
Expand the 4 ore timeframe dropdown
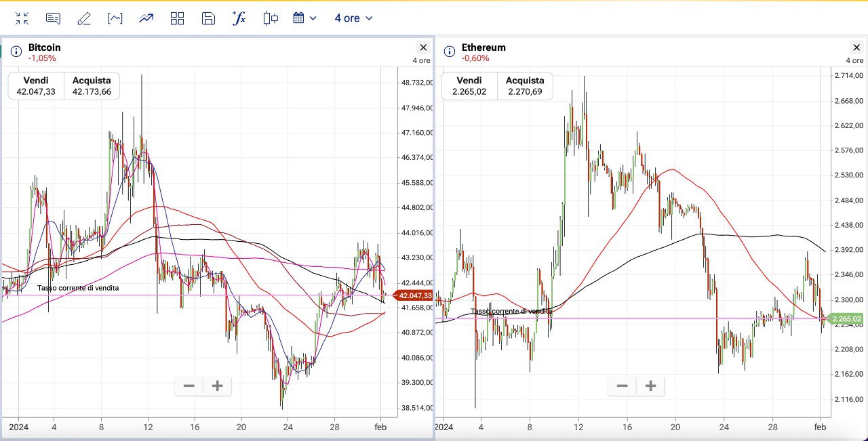click(x=353, y=18)
